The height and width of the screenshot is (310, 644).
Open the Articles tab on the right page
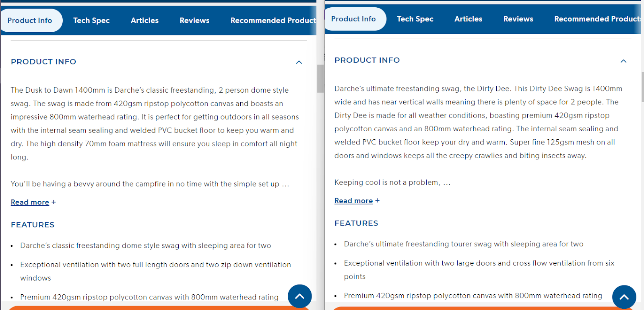(468, 19)
